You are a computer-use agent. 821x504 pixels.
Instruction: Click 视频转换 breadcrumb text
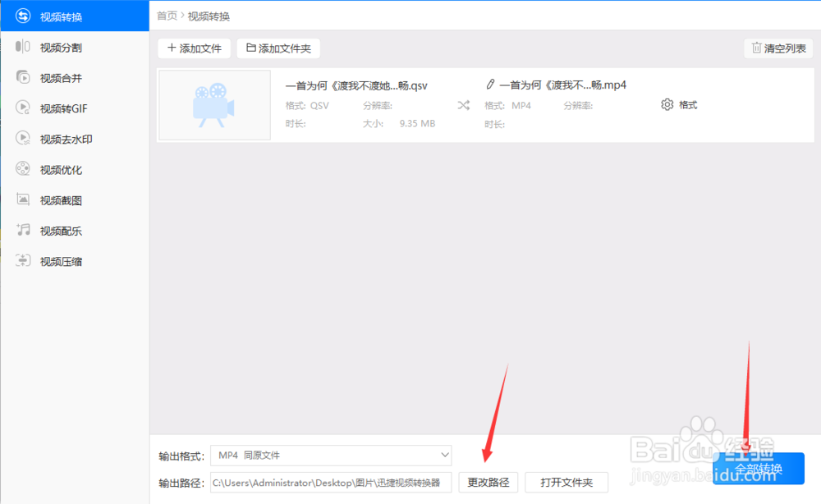pyautogui.click(x=209, y=16)
